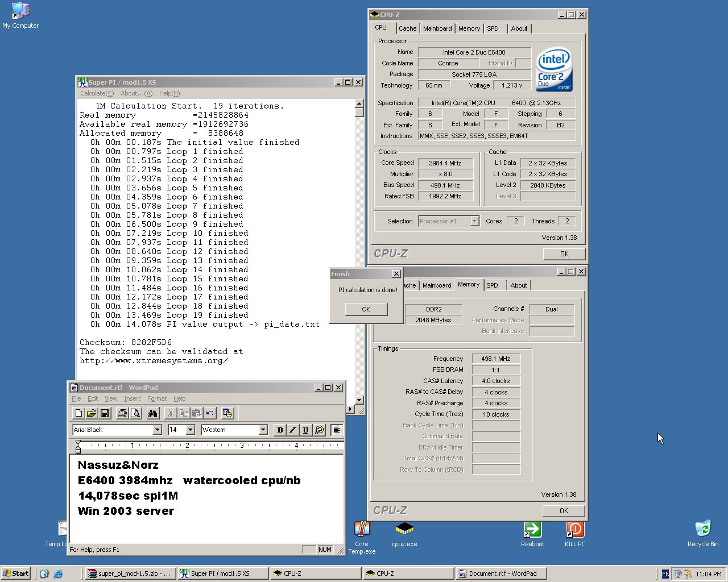The width and height of the screenshot is (728, 582).
Task: Open Print Preview in WordPad
Action: (x=135, y=413)
